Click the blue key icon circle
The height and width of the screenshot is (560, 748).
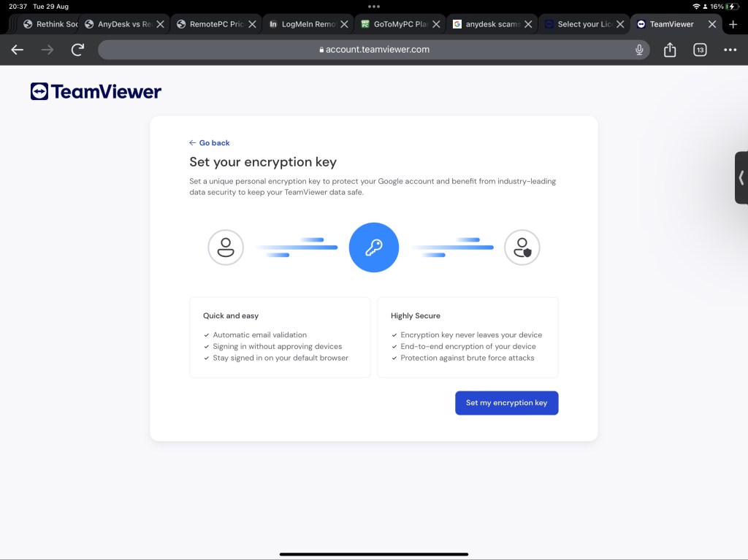click(374, 247)
